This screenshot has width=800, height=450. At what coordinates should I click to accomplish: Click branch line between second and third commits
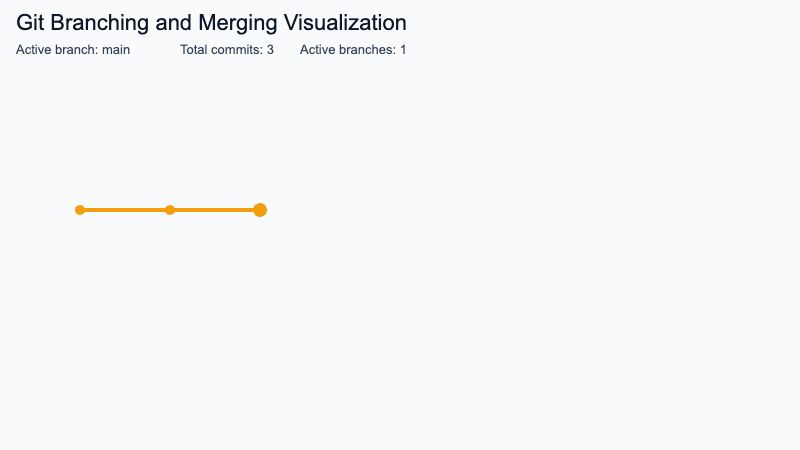(x=215, y=210)
